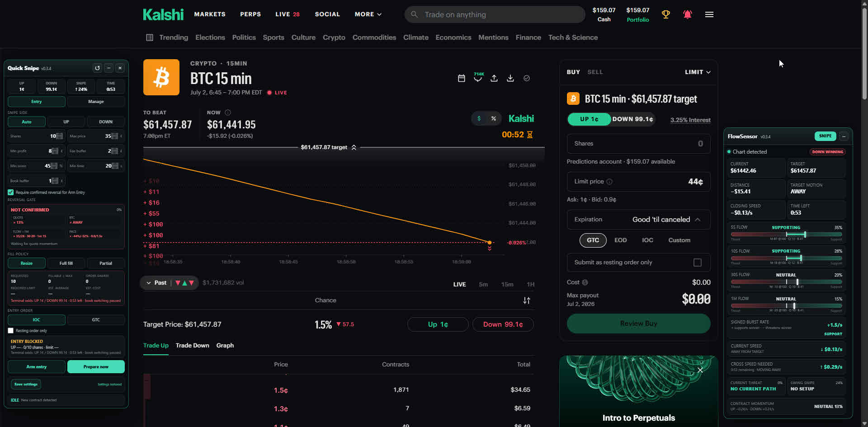The height and width of the screenshot is (427, 868).
Task: Open the Kalshi home logo
Action: pyautogui.click(x=163, y=14)
